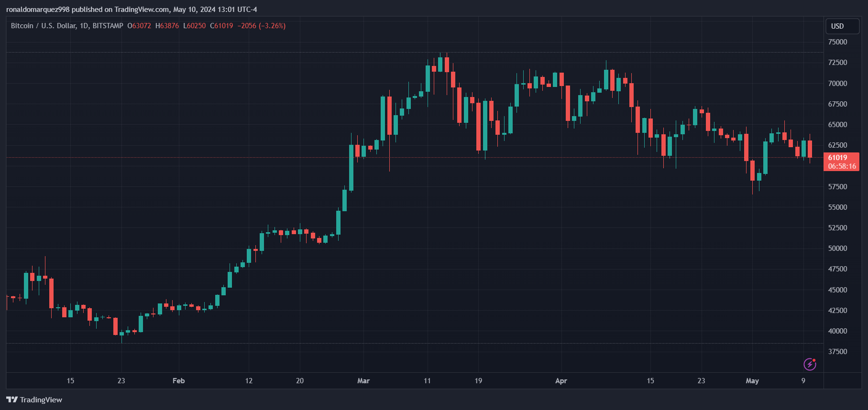Screen dimensions: 868x410
Task: Click the published header text at top
Action: [x=132, y=10]
